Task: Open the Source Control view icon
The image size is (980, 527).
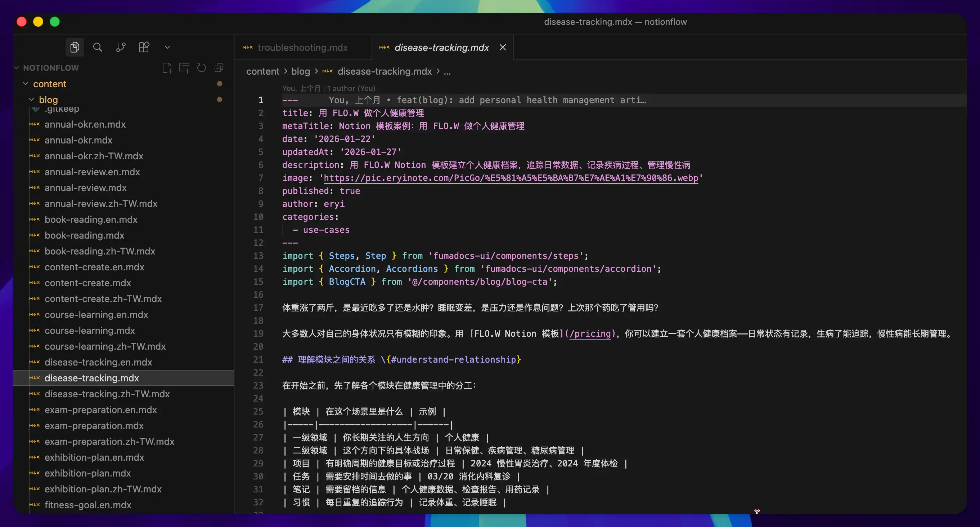Action: 121,47
